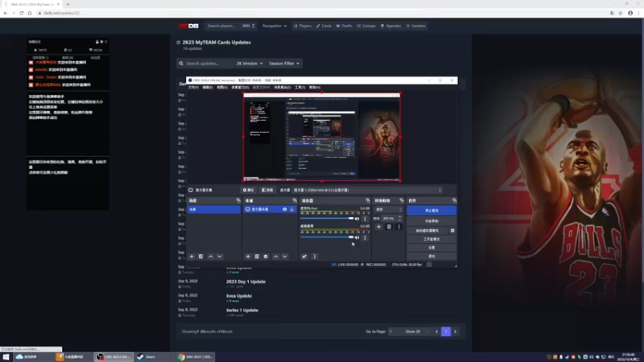The image size is (644, 362).
Task: Remove the selected source with the trash icon
Action: [257, 257]
